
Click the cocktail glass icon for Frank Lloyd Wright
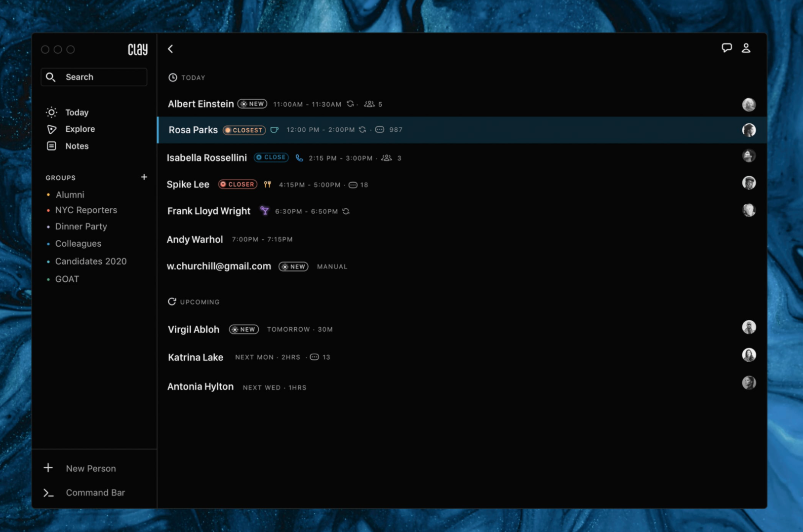(x=265, y=211)
